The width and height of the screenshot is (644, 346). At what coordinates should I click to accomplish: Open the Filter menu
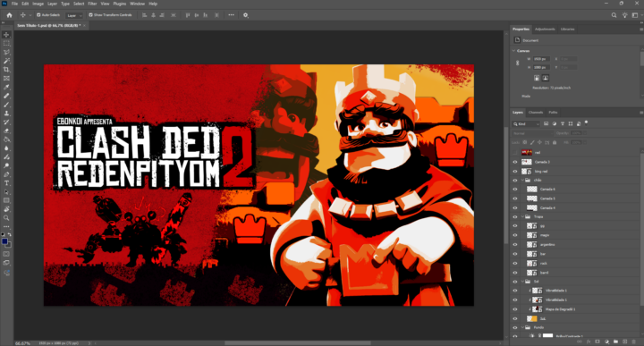coord(92,4)
